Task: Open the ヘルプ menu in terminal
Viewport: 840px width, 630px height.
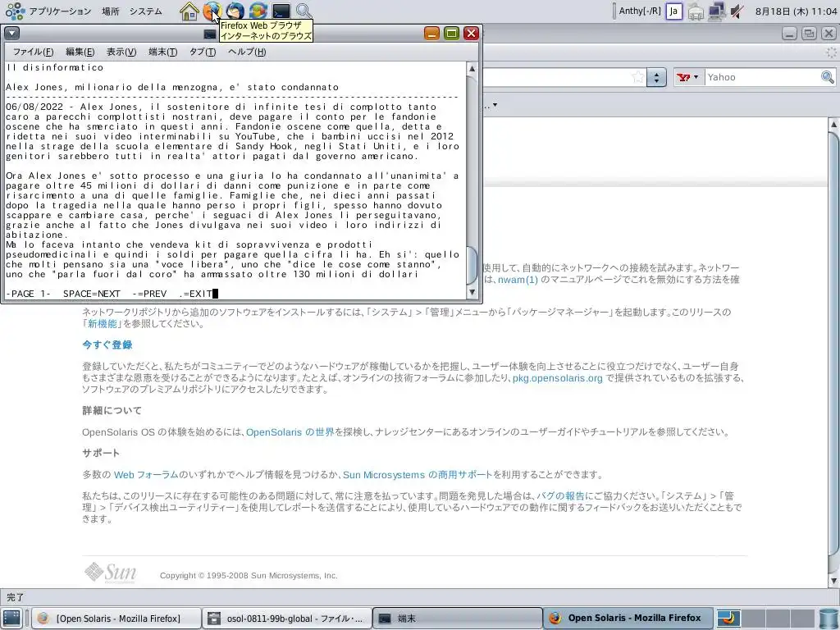Action: tap(246, 52)
